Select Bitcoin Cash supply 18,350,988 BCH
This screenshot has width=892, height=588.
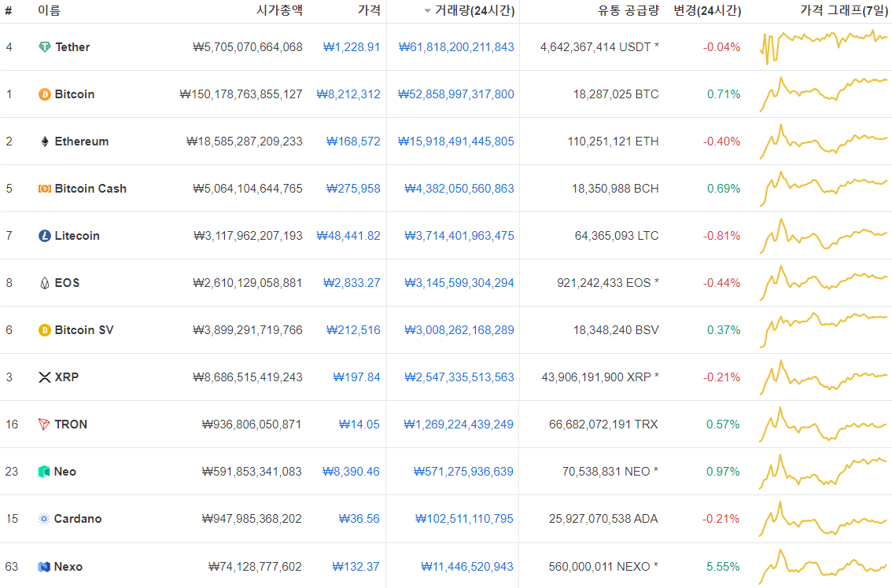point(616,189)
